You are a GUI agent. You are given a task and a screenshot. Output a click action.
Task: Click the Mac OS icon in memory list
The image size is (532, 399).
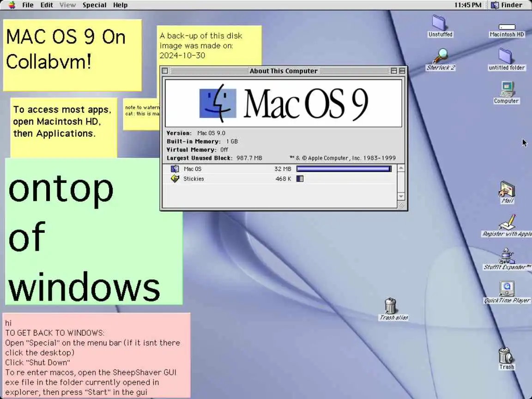coord(175,169)
